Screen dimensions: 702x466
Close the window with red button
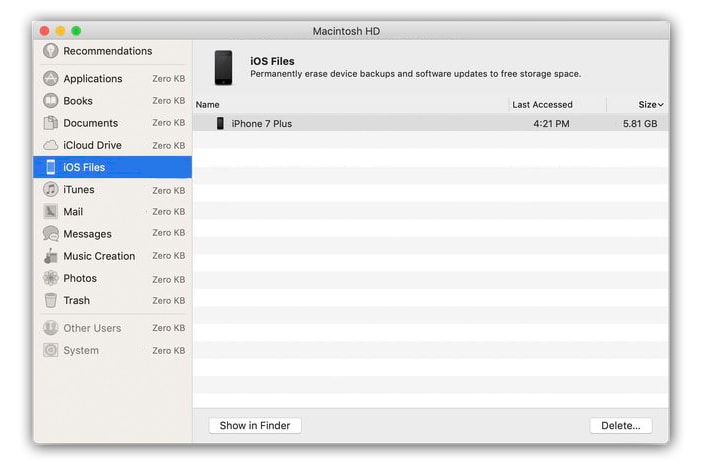[x=44, y=30]
